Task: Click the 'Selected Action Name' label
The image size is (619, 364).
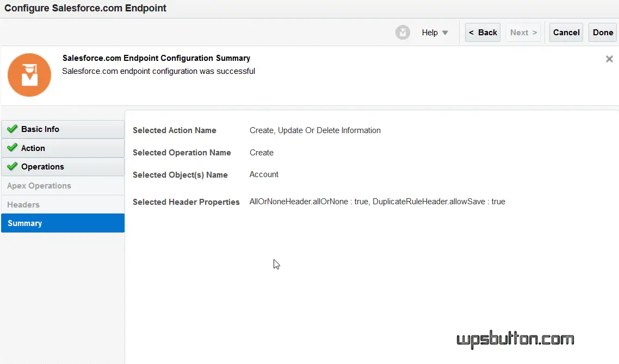Action: [175, 130]
